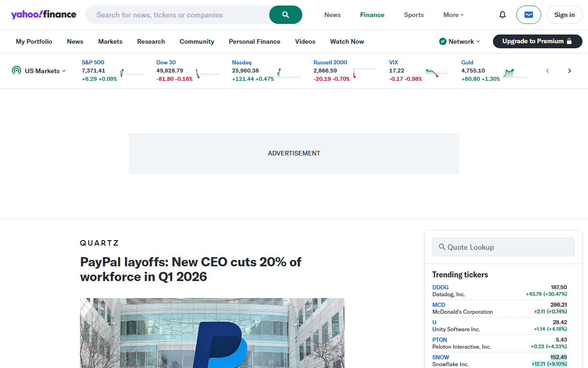Click the Nasdaq sparkline chart
Viewport: 588px width, 368px height.
[289, 73]
